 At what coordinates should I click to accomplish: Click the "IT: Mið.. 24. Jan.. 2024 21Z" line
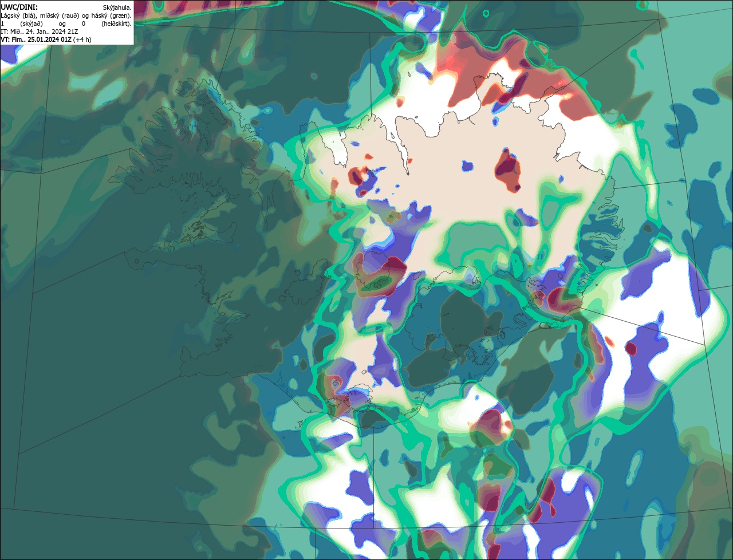click(40, 31)
